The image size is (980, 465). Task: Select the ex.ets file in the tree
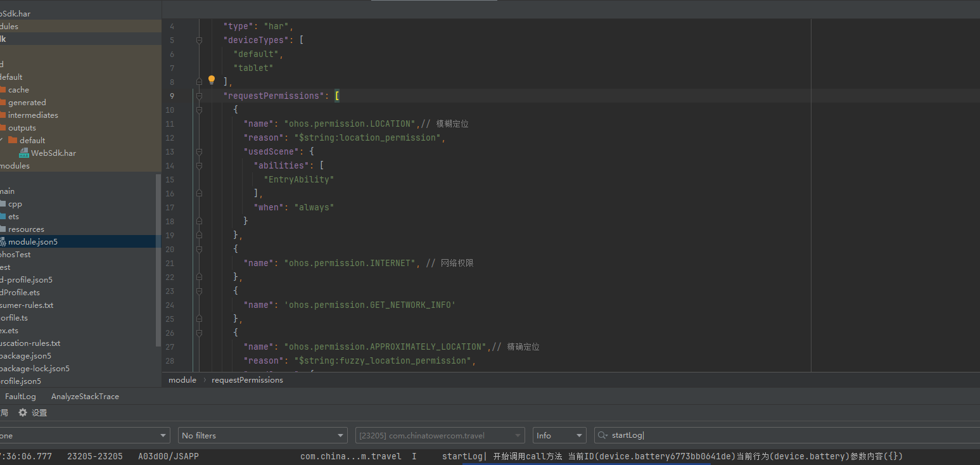pos(10,331)
